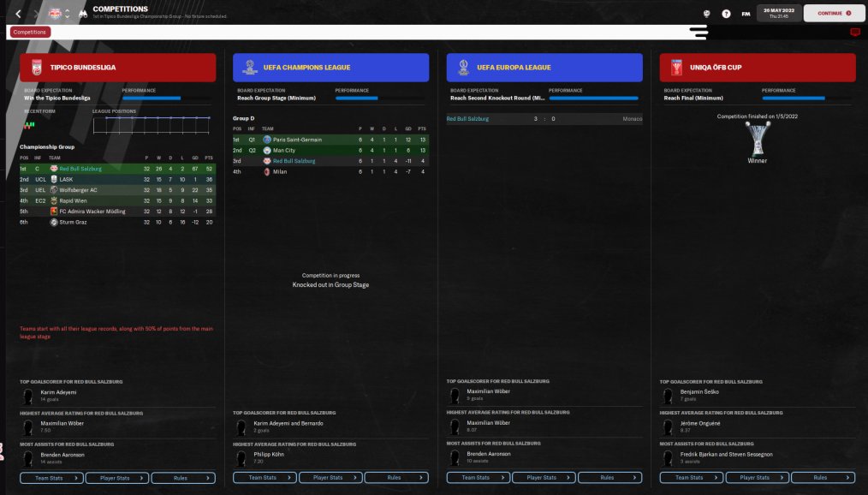Open Team Stats for Europa League

479,477
